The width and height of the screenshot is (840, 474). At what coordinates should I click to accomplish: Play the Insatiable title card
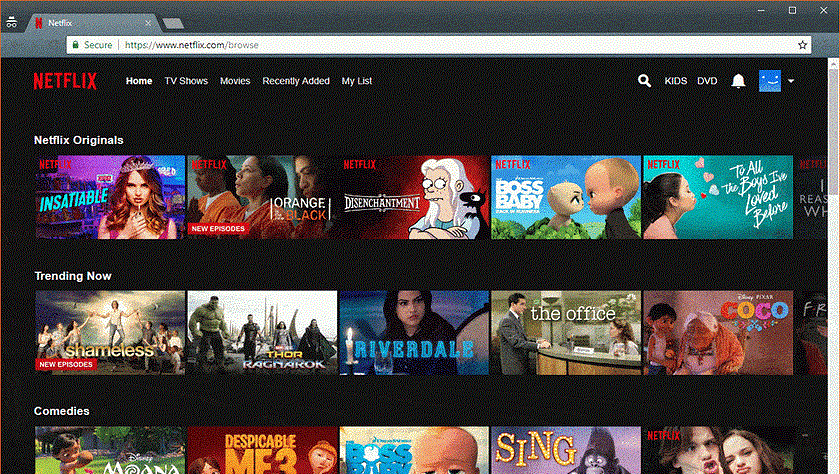click(110, 197)
